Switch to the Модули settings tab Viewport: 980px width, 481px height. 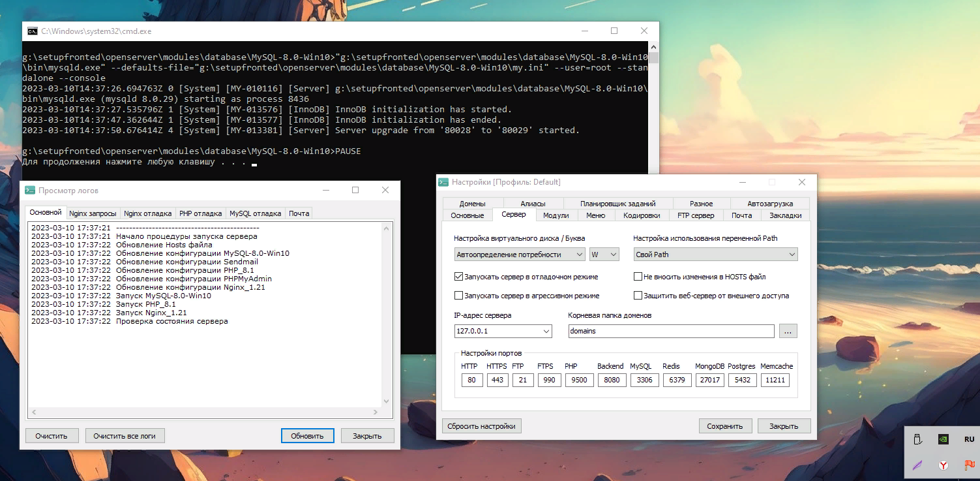[556, 215]
